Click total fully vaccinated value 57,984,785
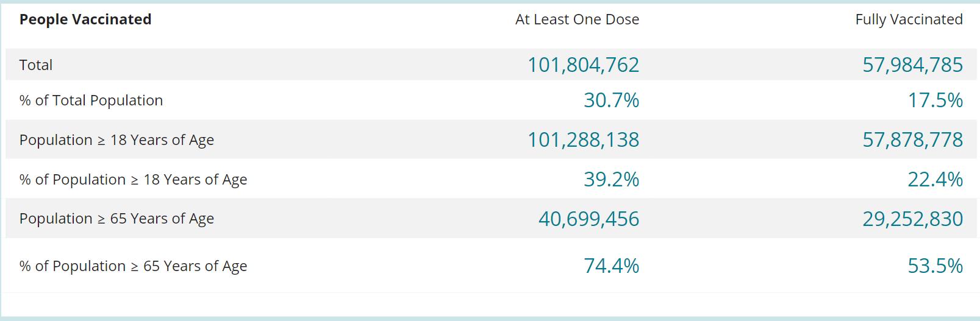Image resolution: width=980 pixels, height=321 pixels. (912, 65)
